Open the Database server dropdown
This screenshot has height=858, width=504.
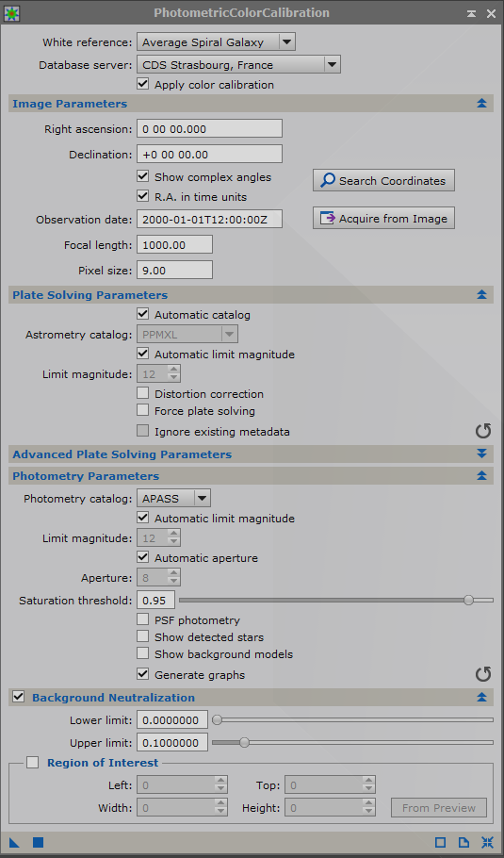(238, 64)
